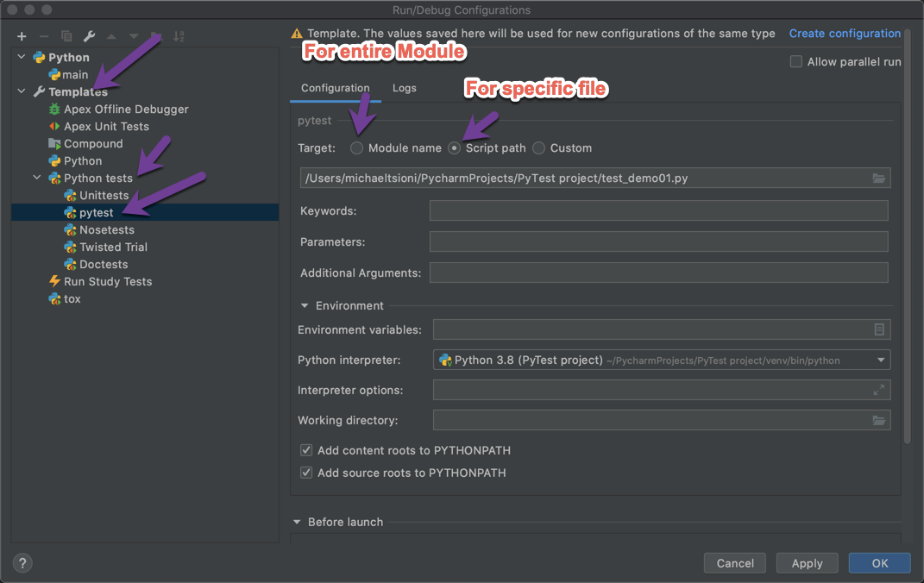This screenshot has width=924, height=583.
Task: Open edit templates wrench icon
Action: point(89,36)
